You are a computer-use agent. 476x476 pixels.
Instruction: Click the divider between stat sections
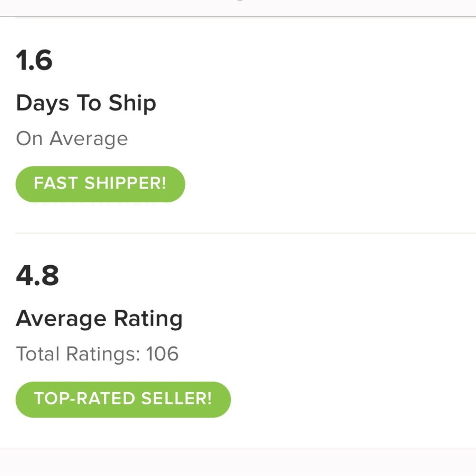pyautogui.click(x=238, y=233)
